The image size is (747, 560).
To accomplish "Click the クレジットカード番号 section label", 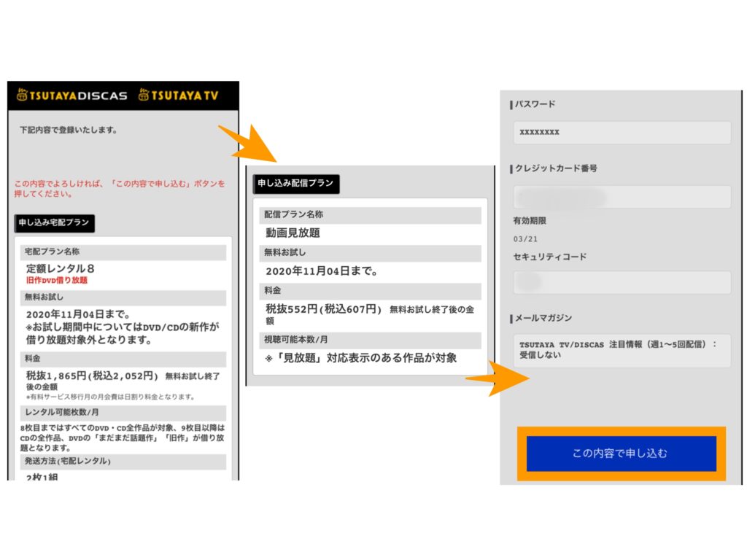I will pos(555,168).
